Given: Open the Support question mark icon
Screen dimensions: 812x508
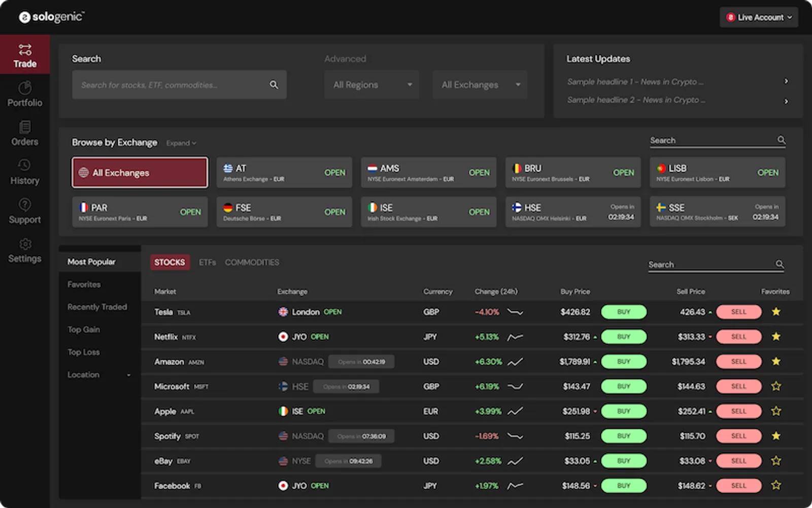Looking at the screenshot, I should pos(25,204).
